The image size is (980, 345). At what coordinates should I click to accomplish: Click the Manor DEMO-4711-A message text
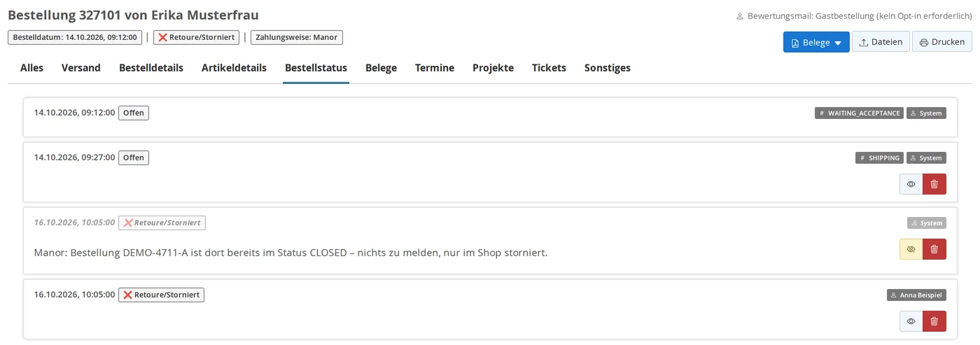(290, 253)
